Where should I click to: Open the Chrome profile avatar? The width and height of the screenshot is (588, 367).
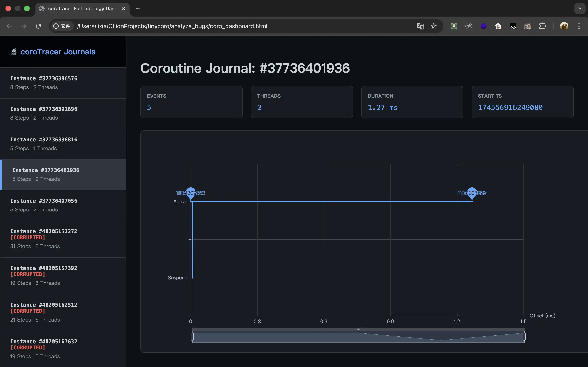[564, 26]
